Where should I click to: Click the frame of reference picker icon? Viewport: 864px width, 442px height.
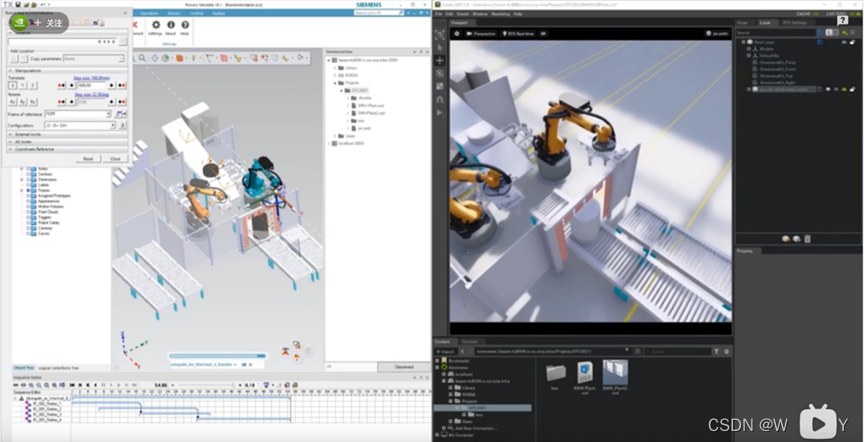[118, 114]
